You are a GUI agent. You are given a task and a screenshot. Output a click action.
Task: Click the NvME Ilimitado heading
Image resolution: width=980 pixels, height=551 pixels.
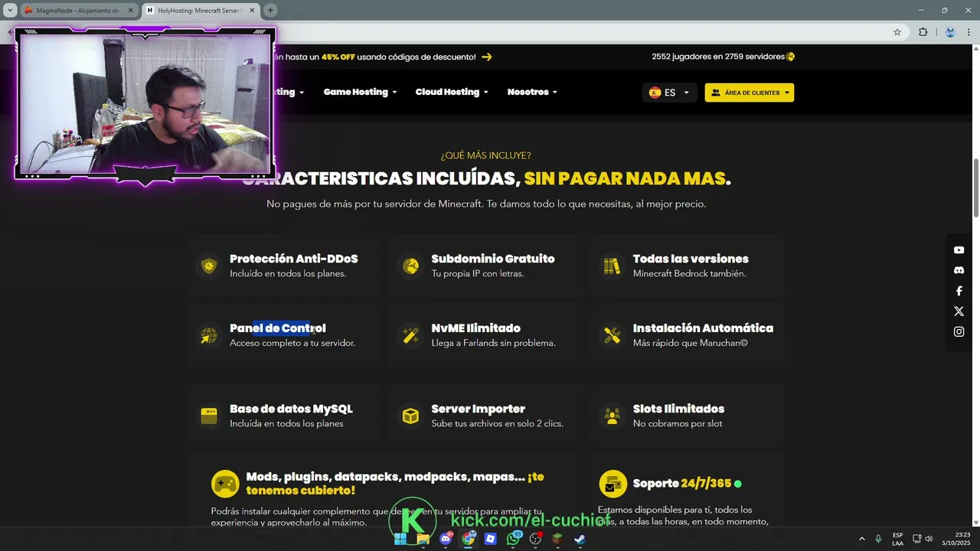(x=475, y=328)
